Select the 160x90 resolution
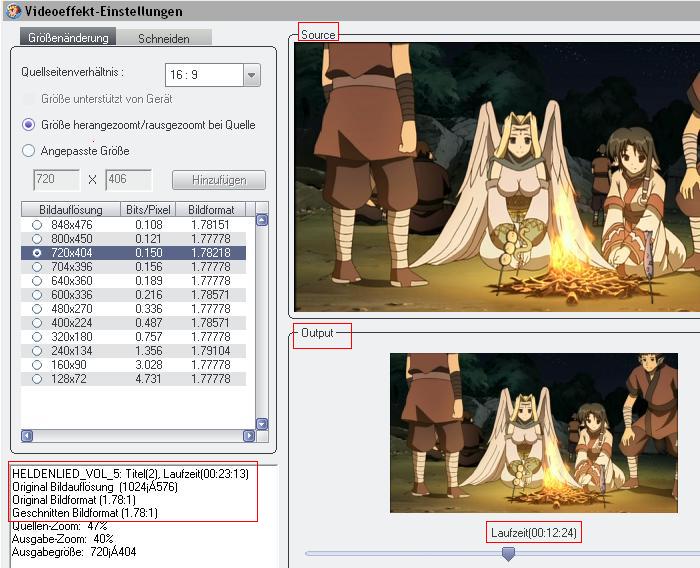The width and height of the screenshot is (700, 568). point(37,364)
